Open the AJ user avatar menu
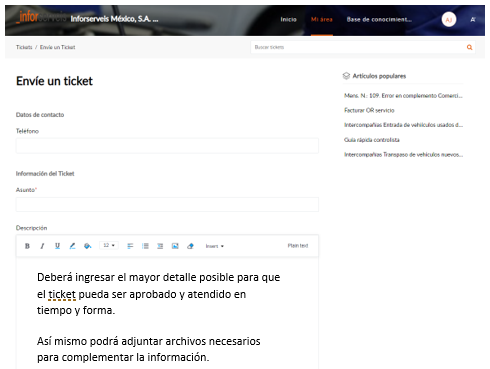The width and height of the screenshot is (490, 369). pos(449,20)
